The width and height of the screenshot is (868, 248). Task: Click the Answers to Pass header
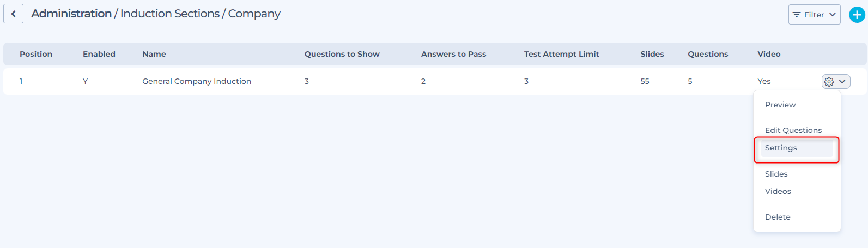coord(453,54)
